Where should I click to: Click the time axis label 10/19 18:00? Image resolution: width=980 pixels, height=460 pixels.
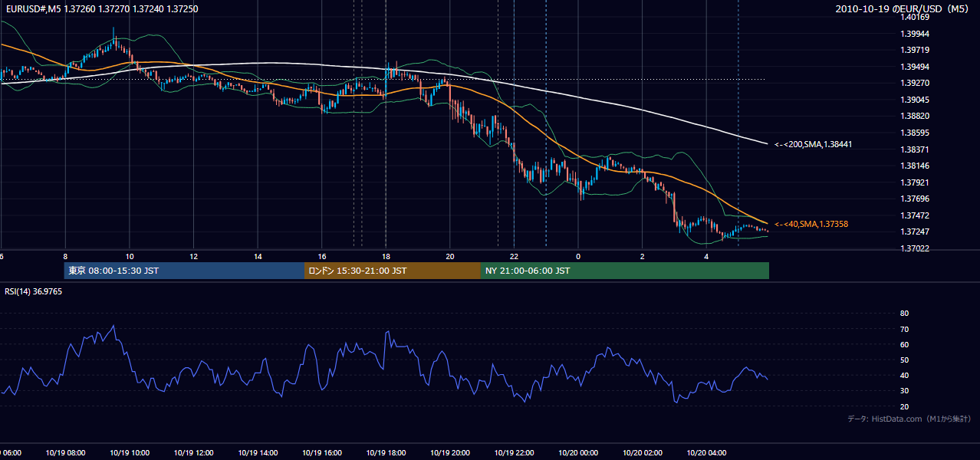pyautogui.click(x=386, y=453)
